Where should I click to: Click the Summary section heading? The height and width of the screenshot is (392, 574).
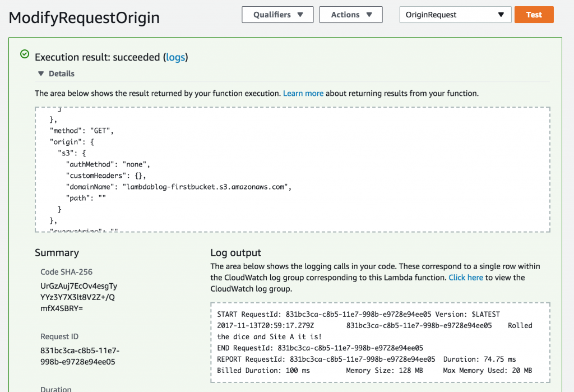click(x=57, y=252)
